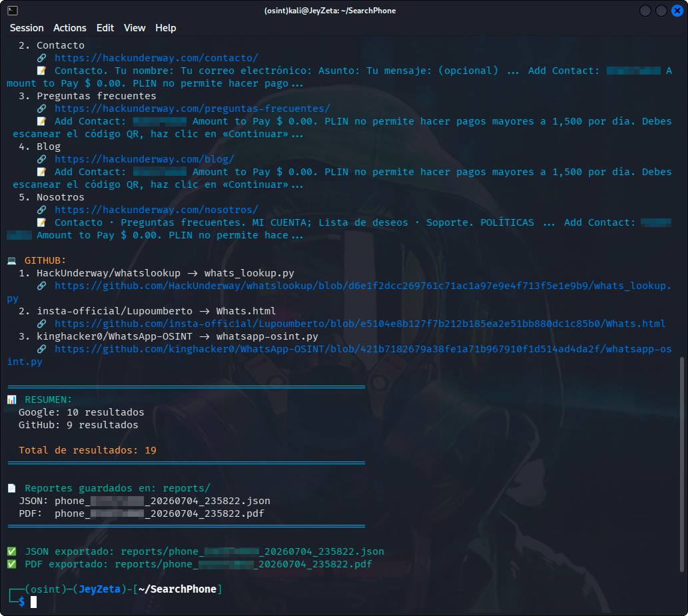The width and height of the screenshot is (688, 616).
Task: Click the memo icon under the preguntas-frecuentes URL
Action: click(x=42, y=121)
